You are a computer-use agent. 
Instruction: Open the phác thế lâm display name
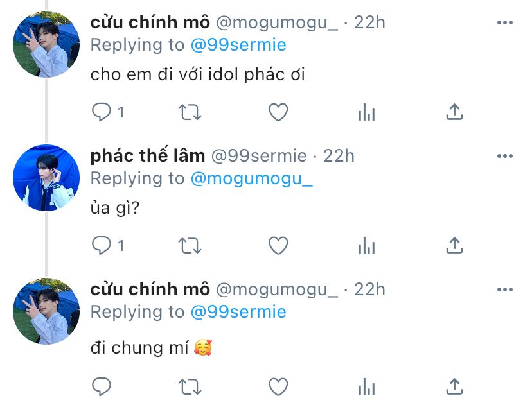click(x=148, y=156)
